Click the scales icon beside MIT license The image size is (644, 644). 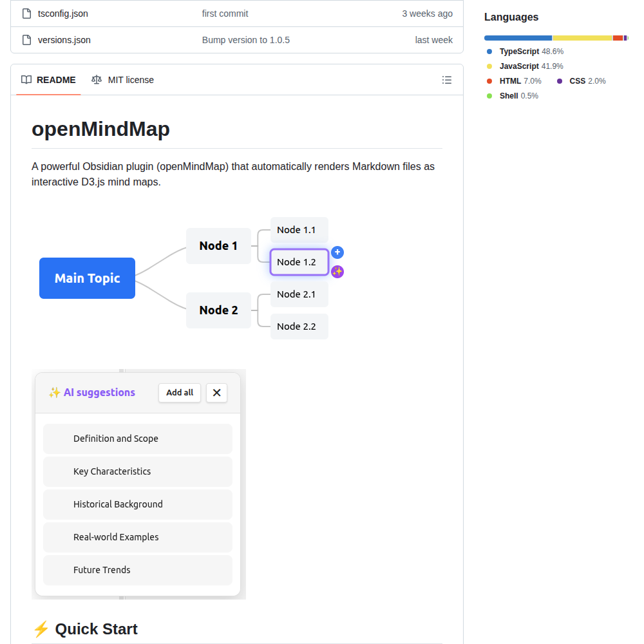(96, 80)
